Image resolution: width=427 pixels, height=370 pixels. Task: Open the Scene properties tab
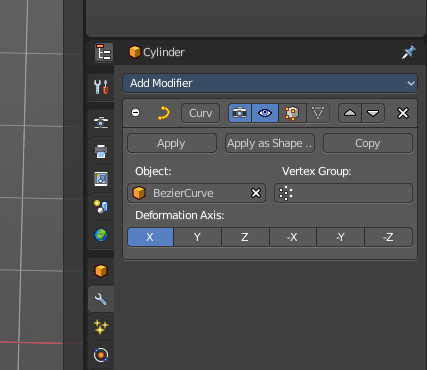[101, 207]
